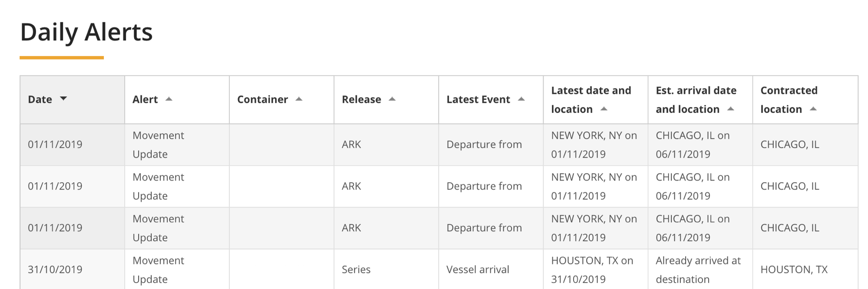
Task: Click the Contracted location sort arrow
Action: tap(813, 108)
